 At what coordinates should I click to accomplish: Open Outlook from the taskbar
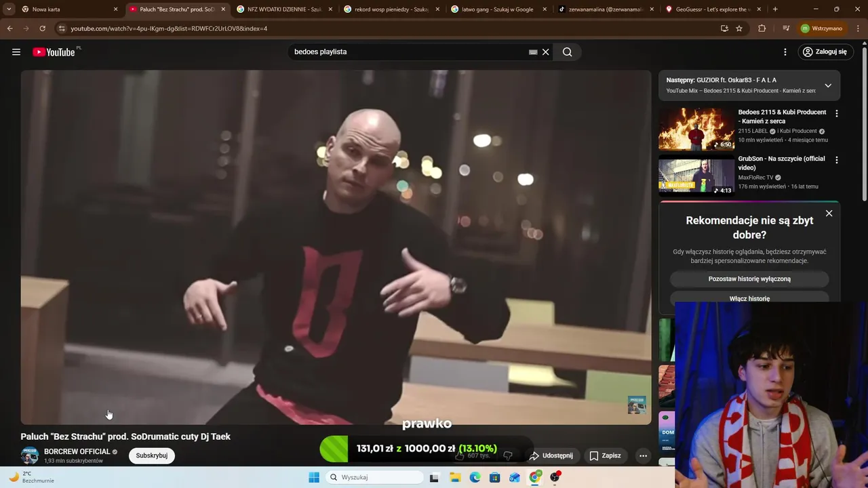[515, 477]
